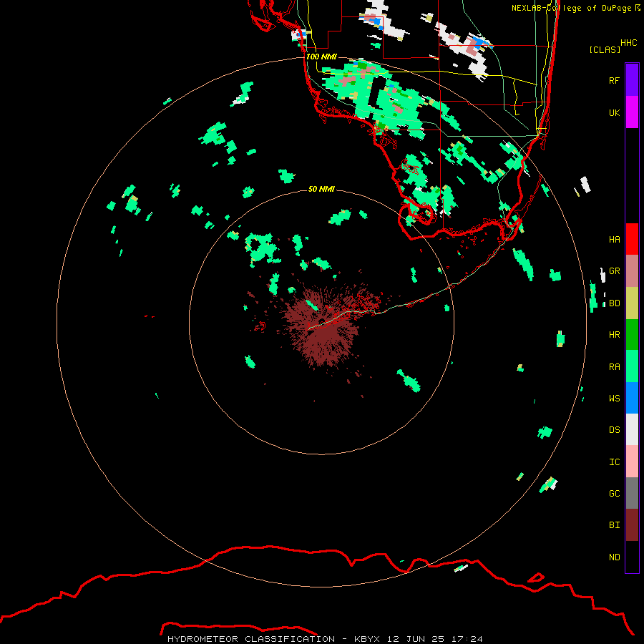This screenshot has width=644, height=644.
Task: Select the IC pink legend swatch
Action: click(632, 462)
